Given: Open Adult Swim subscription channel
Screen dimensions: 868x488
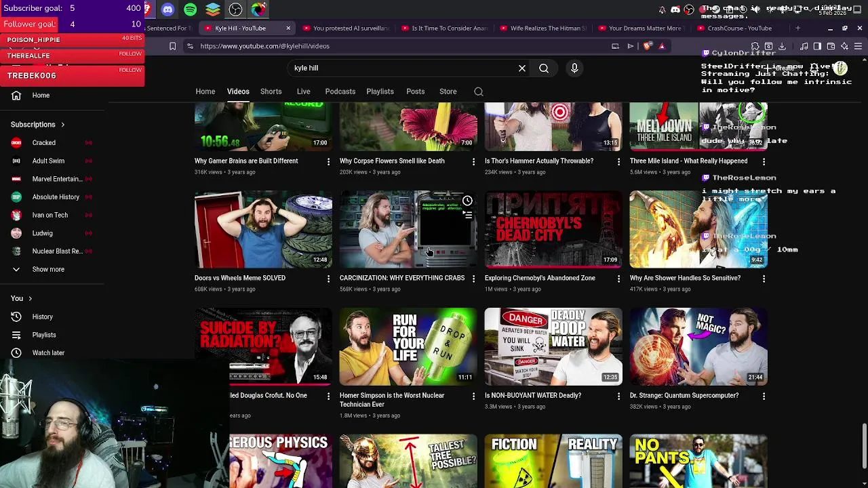Looking at the screenshot, I should point(48,161).
